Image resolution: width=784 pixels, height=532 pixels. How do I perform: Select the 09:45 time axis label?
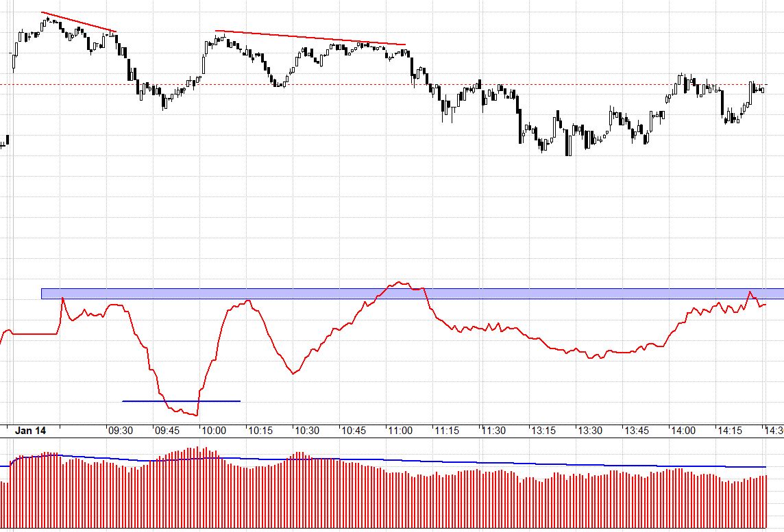[x=167, y=431]
